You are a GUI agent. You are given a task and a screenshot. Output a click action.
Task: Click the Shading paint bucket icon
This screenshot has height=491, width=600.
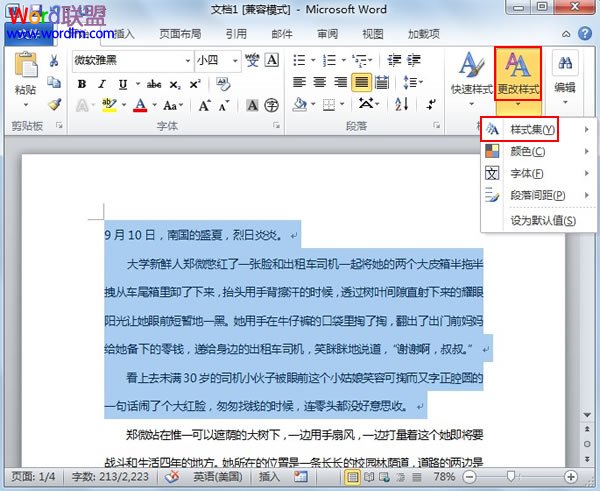pos(299,104)
